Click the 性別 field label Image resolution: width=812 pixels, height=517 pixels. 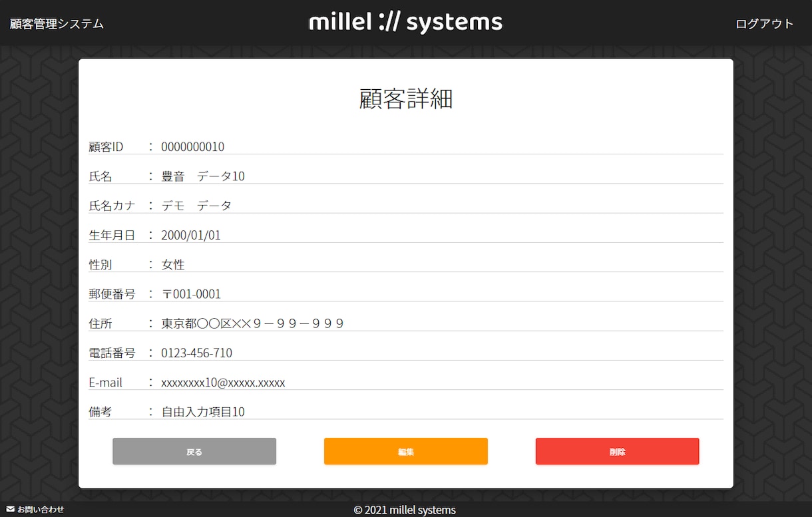pyautogui.click(x=101, y=264)
